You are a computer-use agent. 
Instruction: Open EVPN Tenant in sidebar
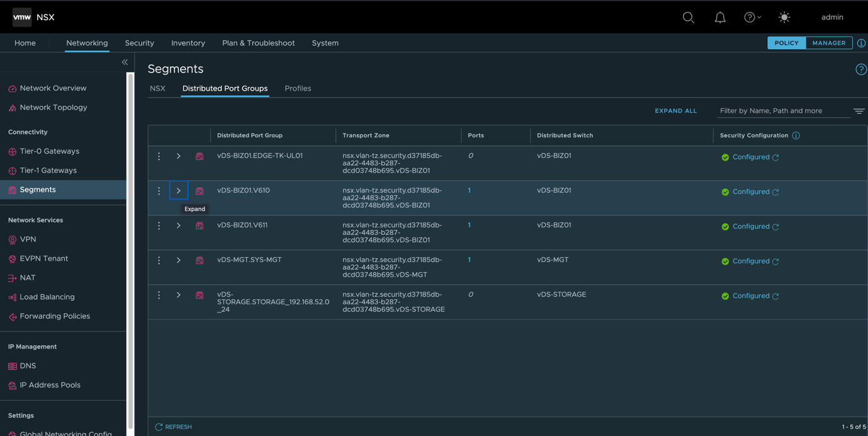(43, 258)
